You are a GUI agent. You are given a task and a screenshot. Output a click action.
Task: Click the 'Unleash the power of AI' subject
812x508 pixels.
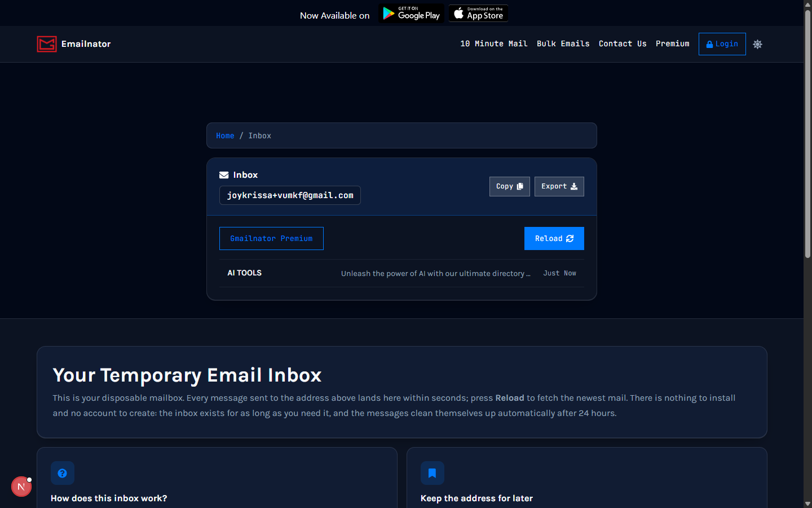[x=435, y=273]
